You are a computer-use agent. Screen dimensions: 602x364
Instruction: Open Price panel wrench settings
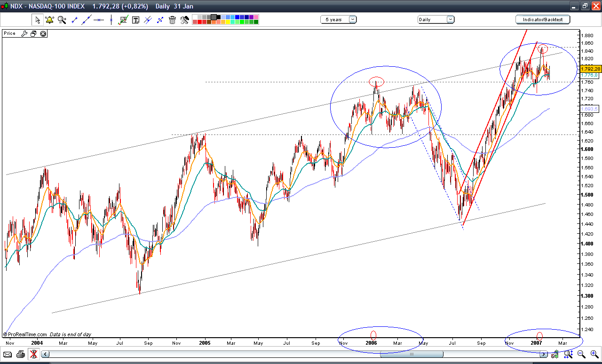coord(24,33)
